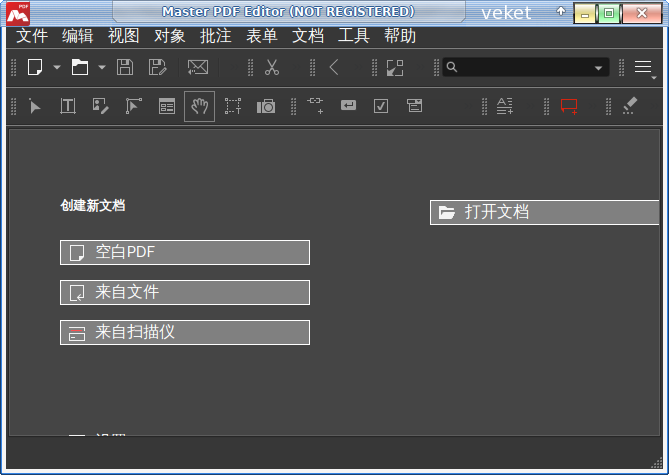Open the search field dropdown arrow
669x475 pixels.
tap(598, 68)
